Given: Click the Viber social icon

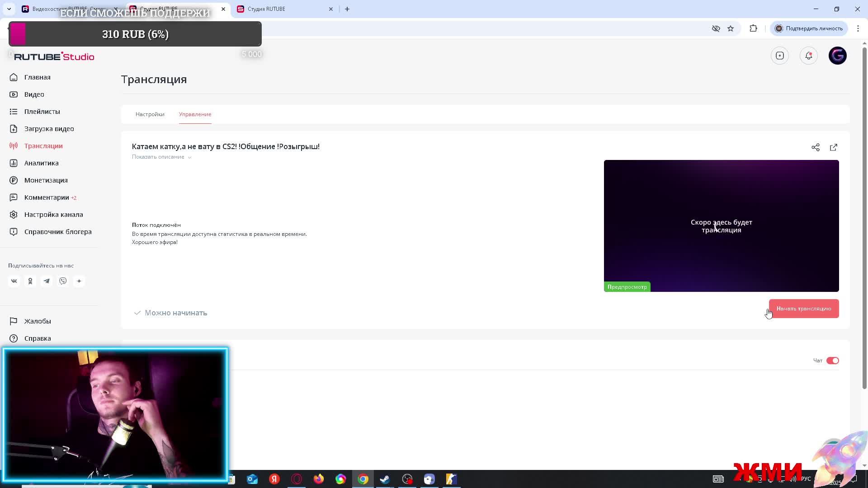Looking at the screenshot, I should point(63,281).
